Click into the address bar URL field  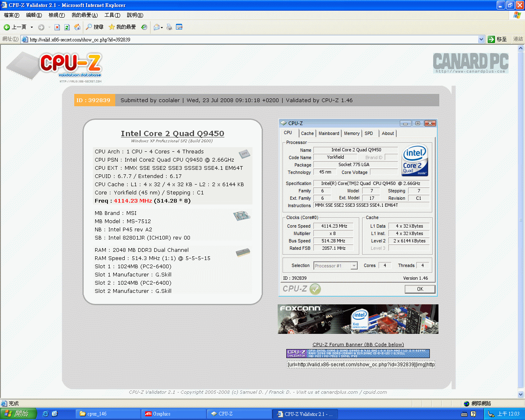tap(252, 40)
